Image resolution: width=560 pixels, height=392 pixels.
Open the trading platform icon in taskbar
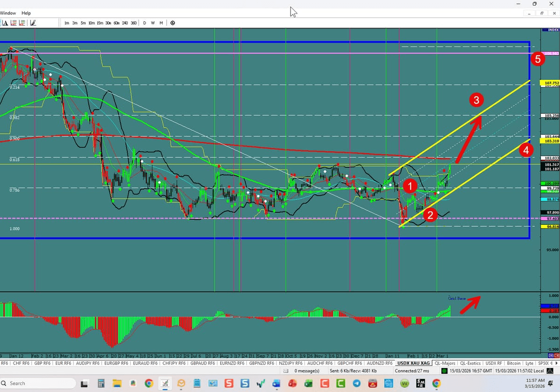point(165,384)
